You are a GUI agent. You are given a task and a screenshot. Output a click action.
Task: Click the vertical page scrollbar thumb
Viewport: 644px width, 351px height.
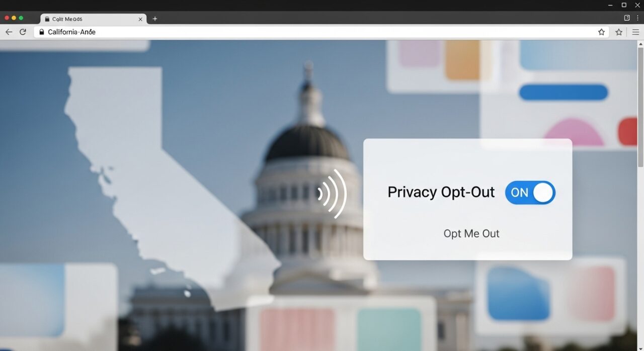tap(640, 107)
